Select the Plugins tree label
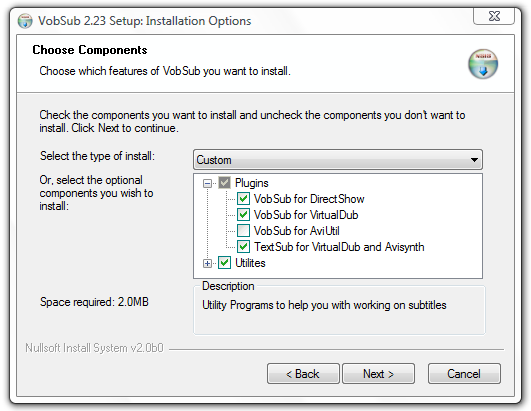 point(252,183)
